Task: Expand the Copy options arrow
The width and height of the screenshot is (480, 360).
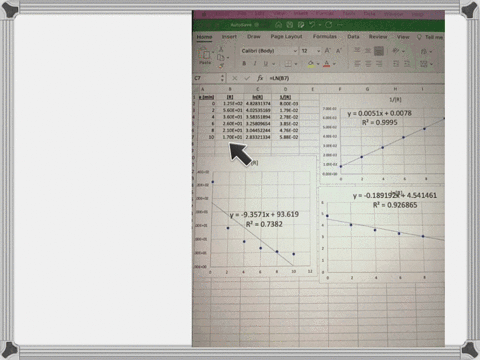Action: pos(228,58)
